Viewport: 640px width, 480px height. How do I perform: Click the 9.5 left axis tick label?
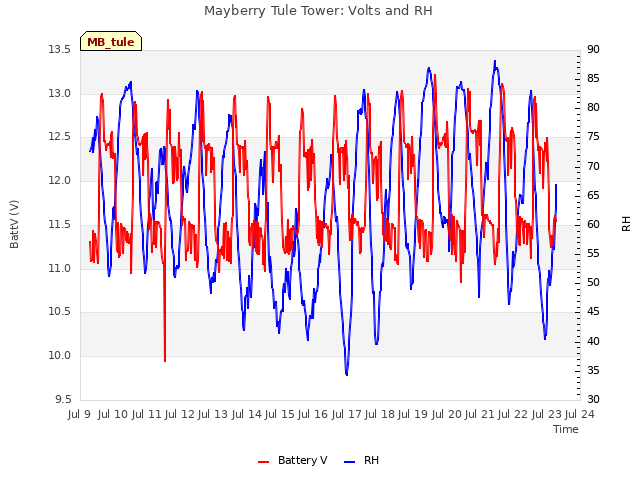click(x=63, y=399)
